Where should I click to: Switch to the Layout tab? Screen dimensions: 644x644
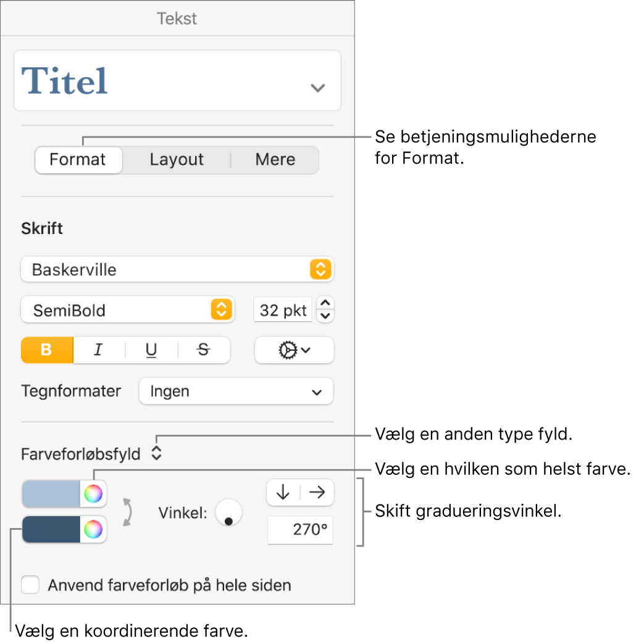click(177, 160)
